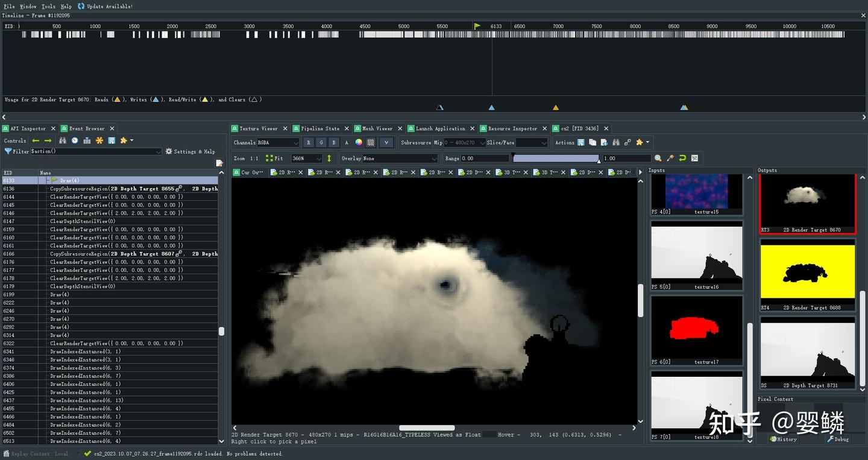Toggle the R channel button
This screenshot has height=460, width=868.
tap(309, 143)
